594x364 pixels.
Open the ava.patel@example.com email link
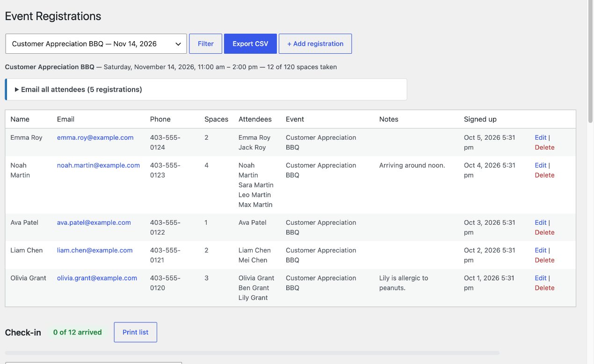point(94,222)
